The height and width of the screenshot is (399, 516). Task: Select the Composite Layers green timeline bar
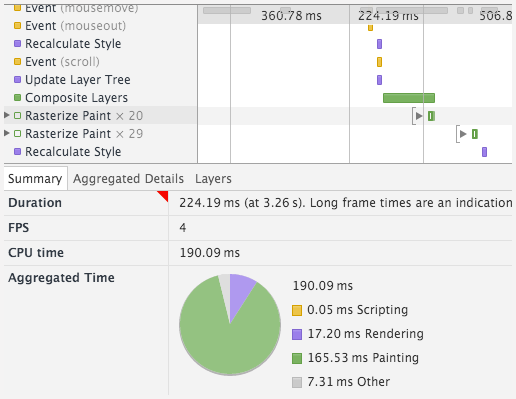pyautogui.click(x=409, y=98)
